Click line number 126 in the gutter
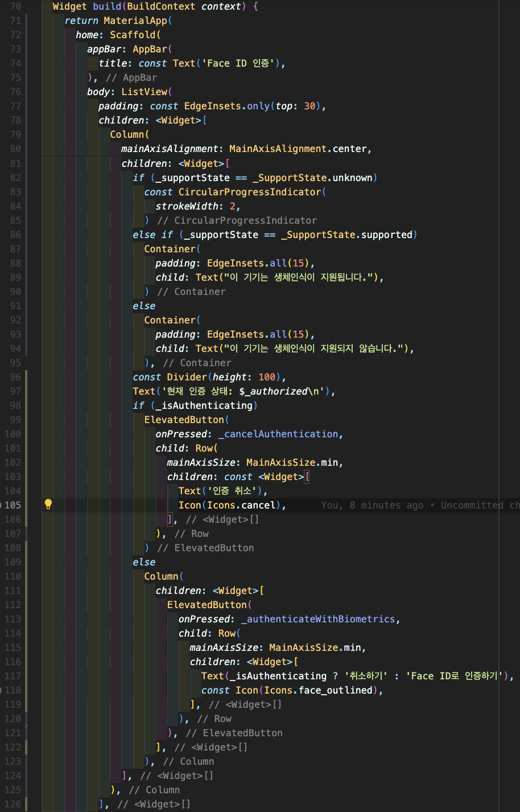The image size is (520, 812). pyautogui.click(x=13, y=804)
